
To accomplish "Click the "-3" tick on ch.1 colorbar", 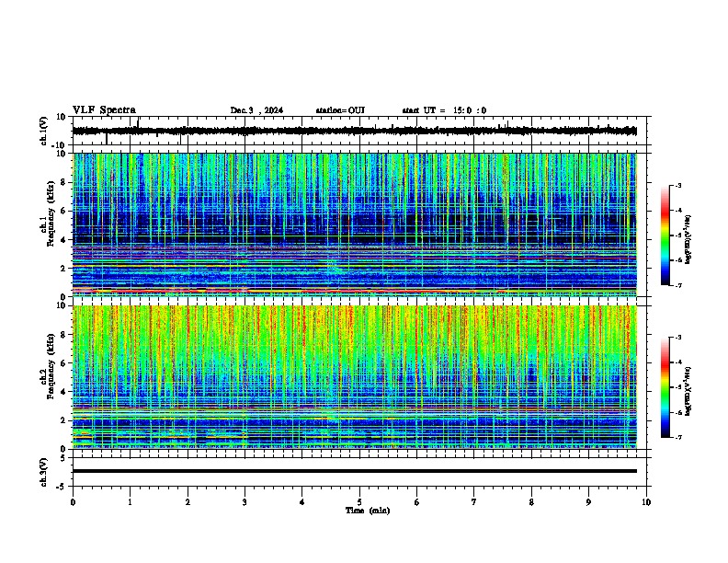I will (678, 185).
